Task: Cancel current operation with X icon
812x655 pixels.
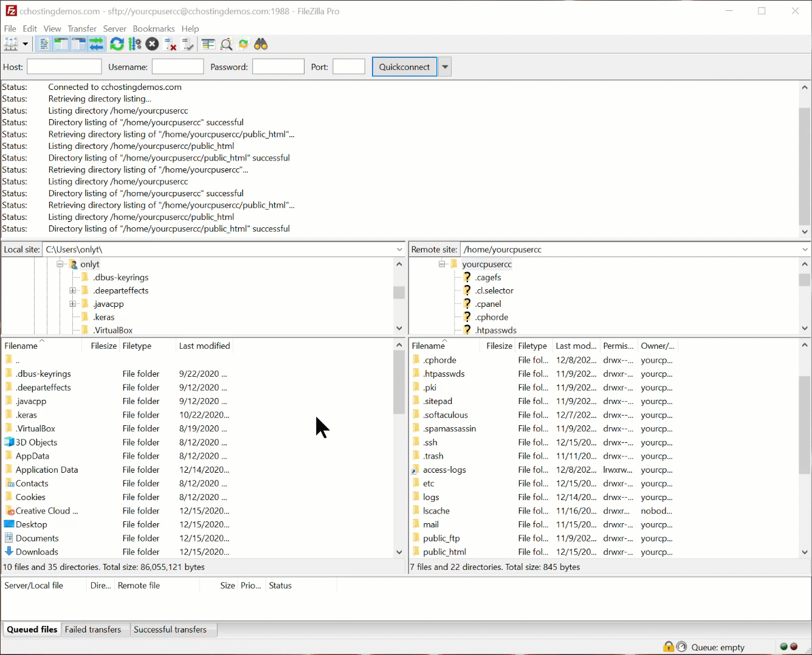Action: 153,44
